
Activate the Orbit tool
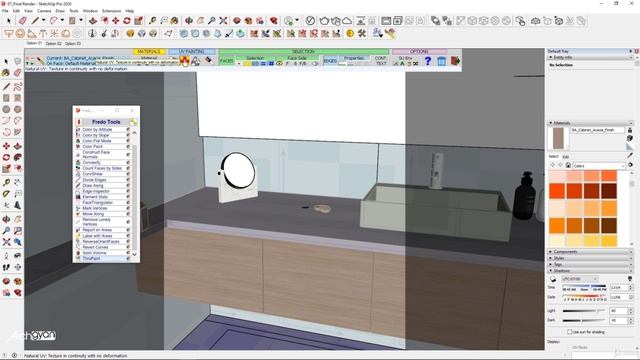pyautogui.click(x=189, y=20)
